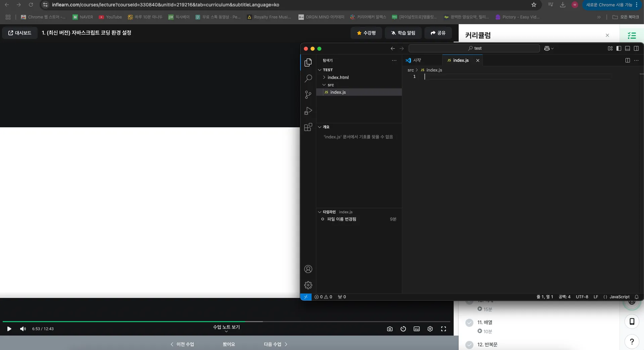The width and height of the screenshot is (644, 350).
Task: Toggle subtitles in the video player
Action: 417,329
